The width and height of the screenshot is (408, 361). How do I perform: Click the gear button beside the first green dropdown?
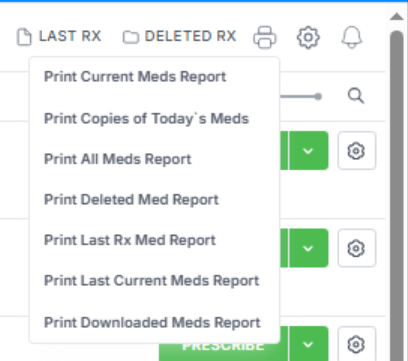point(357,151)
